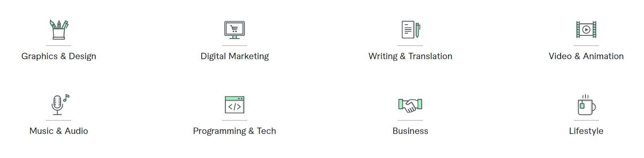Screen dimensions: 644x158
Task: Click the divider beneath the microphone icon
Action: (59, 120)
